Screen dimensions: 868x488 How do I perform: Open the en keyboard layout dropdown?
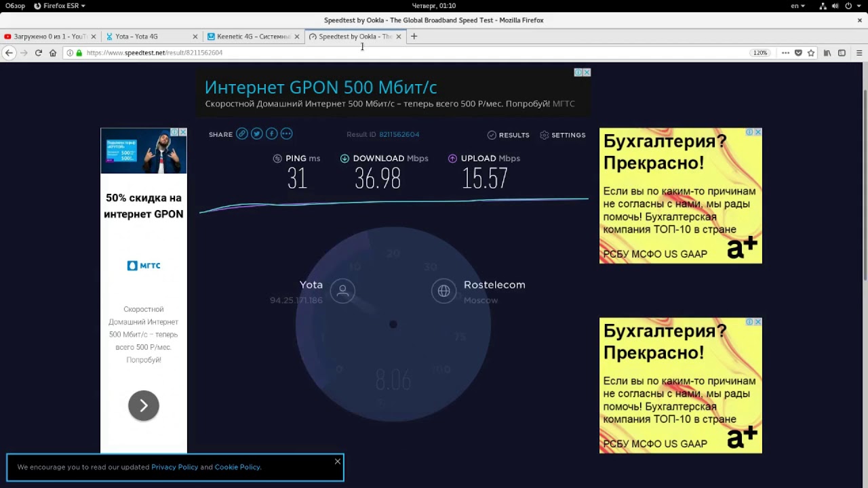(x=797, y=5)
